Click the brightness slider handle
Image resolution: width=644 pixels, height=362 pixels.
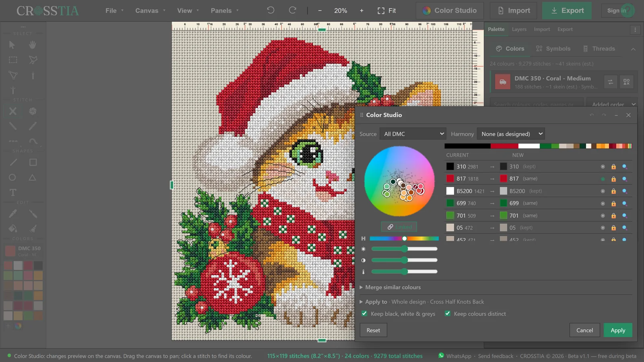point(405,249)
